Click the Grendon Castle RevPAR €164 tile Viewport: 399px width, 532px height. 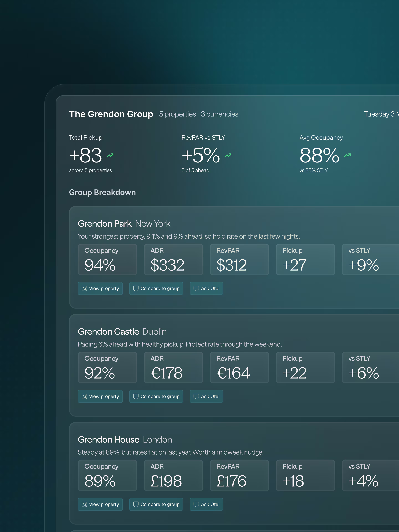coord(240,368)
